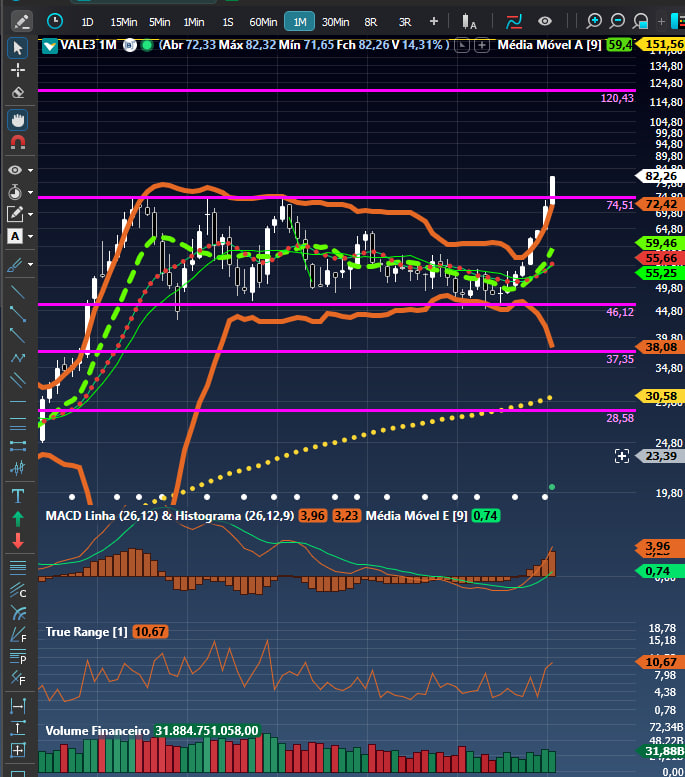Zoom out of the chart
Viewport: 685px width, 777px height.
[x=617, y=21]
